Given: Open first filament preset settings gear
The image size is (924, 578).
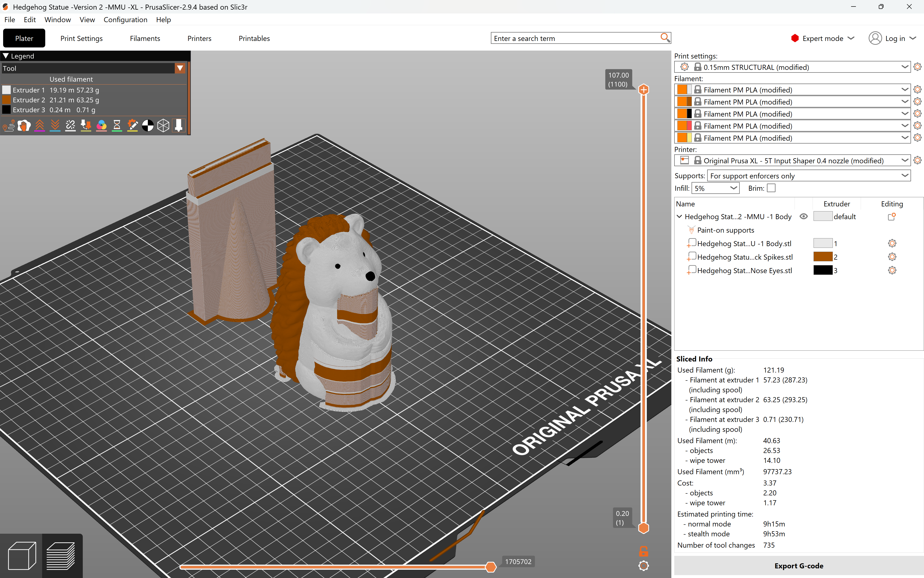Looking at the screenshot, I should pos(917,89).
